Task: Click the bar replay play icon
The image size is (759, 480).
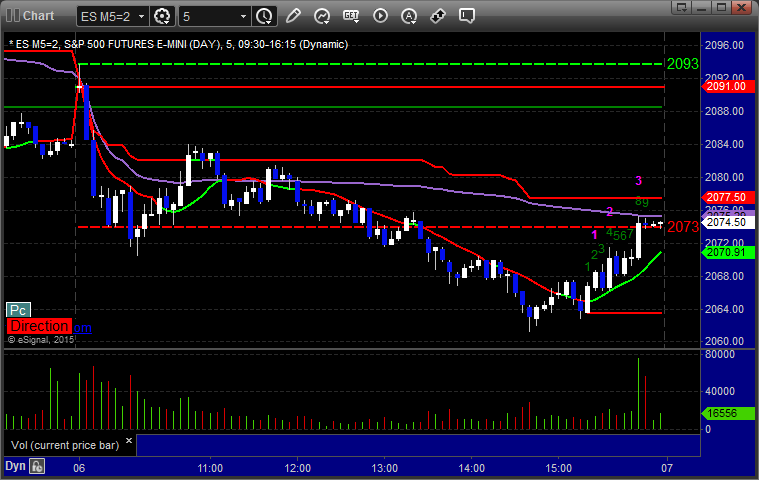Action: point(380,16)
